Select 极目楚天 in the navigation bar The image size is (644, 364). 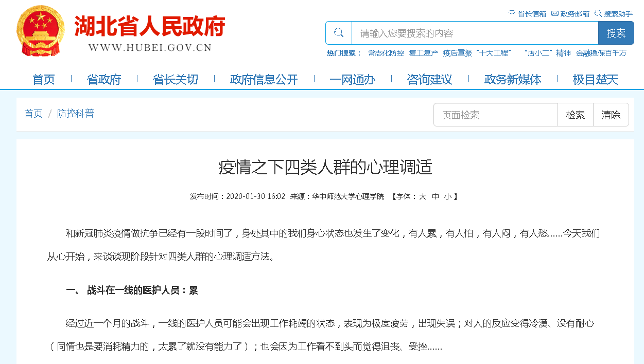pos(595,79)
